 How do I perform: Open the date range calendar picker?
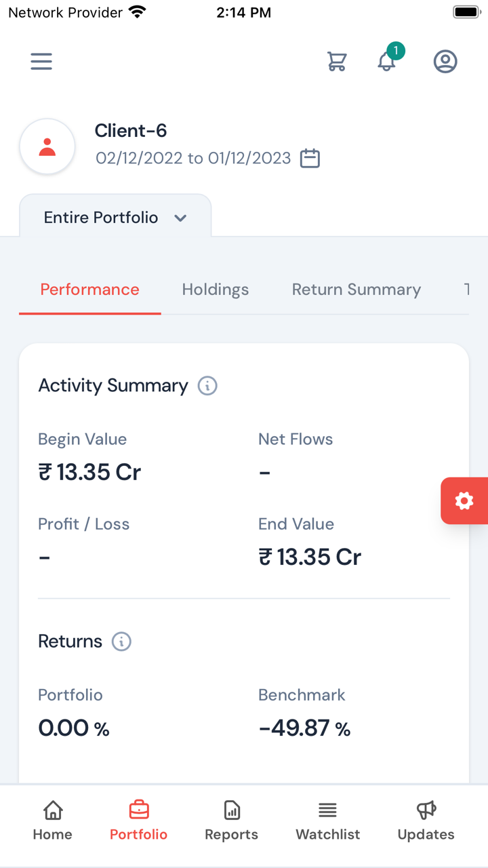[x=310, y=158]
